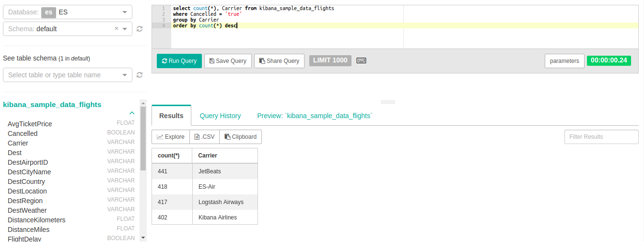
Task: Focus the Filter Results field
Action: pyautogui.click(x=601, y=137)
